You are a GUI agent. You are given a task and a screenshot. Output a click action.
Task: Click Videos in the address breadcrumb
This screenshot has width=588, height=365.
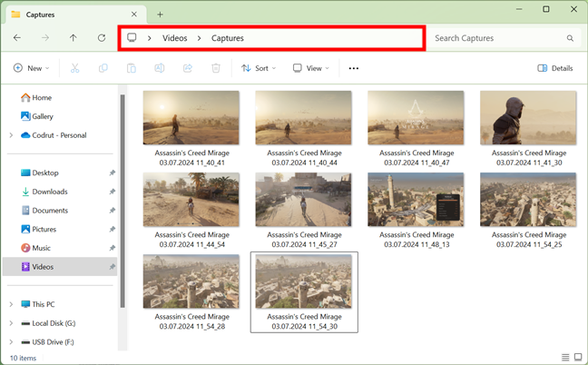point(175,38)
